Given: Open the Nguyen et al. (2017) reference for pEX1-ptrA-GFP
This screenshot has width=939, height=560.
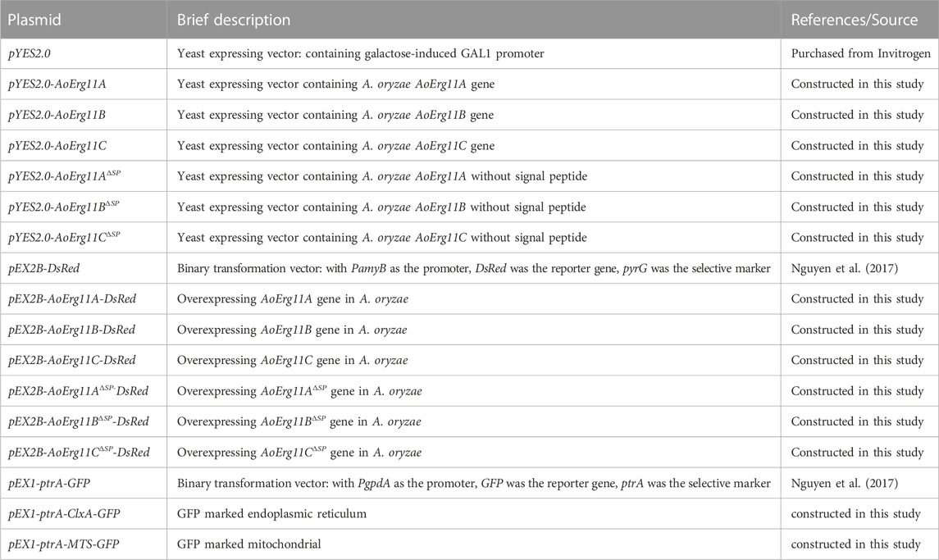Looking at the screenshot, I should [x=845, y=483].
